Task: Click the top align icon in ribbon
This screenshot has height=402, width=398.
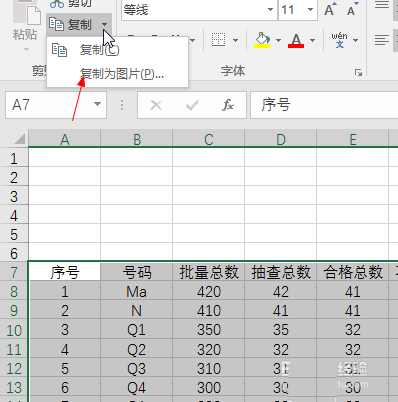Action: 382,5
